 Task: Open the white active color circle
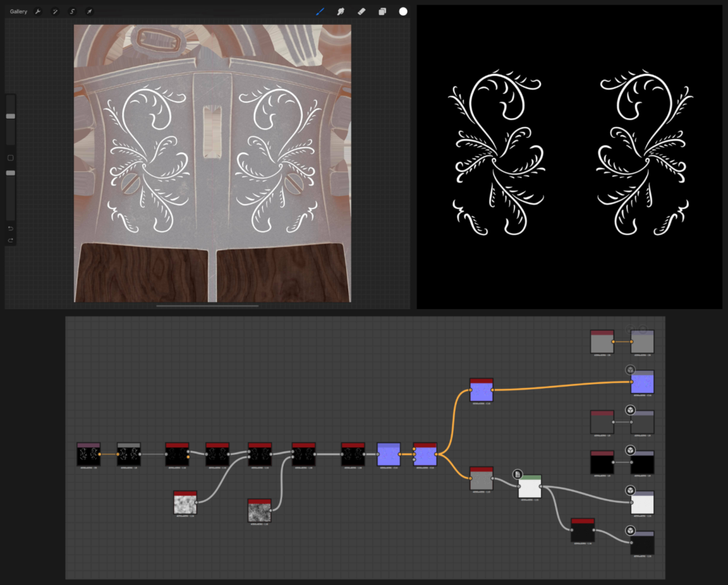tap(403, 11)
